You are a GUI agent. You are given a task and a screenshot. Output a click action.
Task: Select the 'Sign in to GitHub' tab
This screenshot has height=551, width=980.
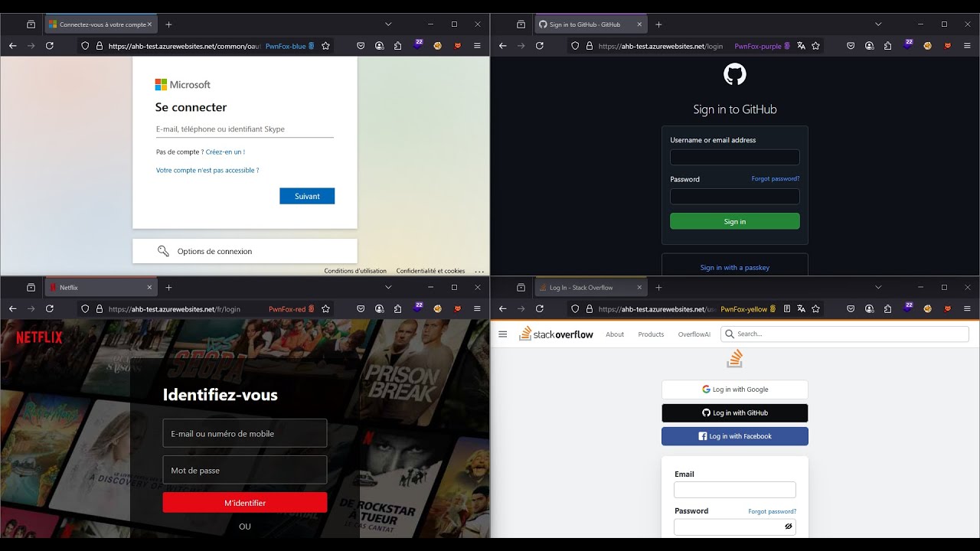point(590,24)
